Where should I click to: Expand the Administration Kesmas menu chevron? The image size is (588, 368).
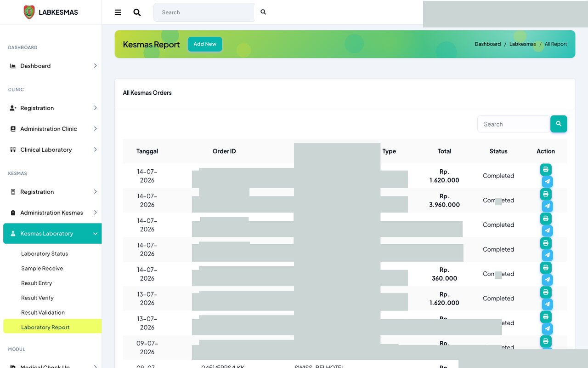pyautogui.click(x=95, y=213)
